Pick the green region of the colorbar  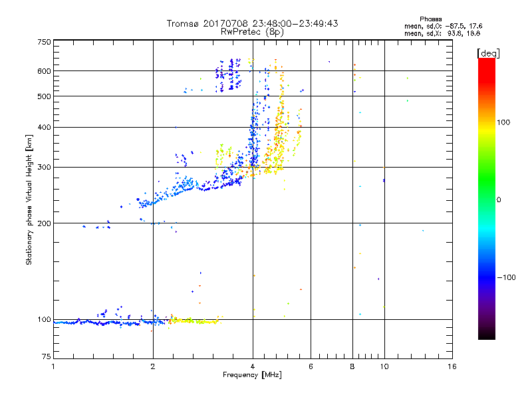[486, 193]
